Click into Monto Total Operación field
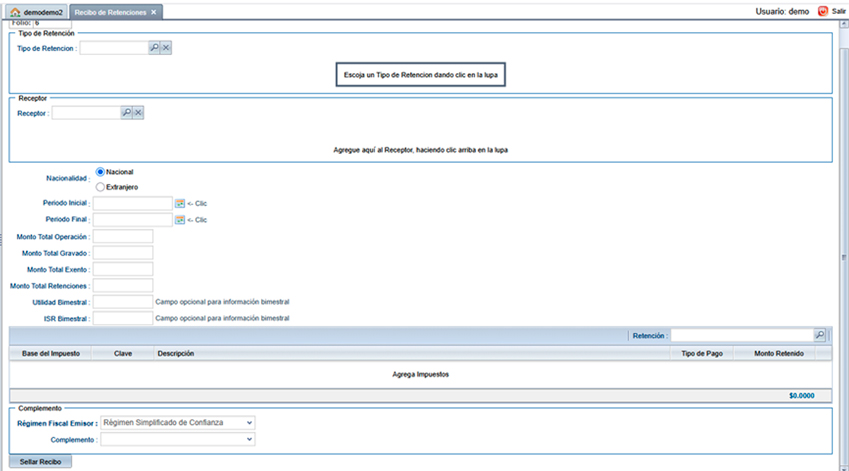Image resolution: width=849 pixels, height=471 pixels. pyautogui.click(x=122, y=236)
